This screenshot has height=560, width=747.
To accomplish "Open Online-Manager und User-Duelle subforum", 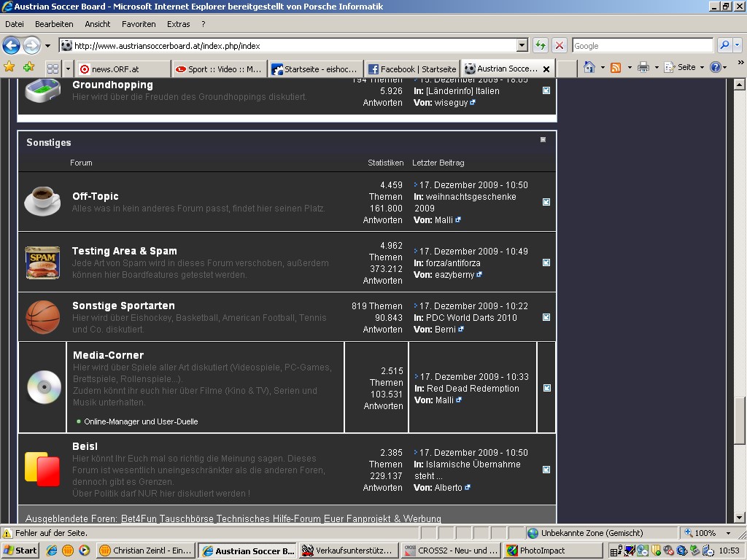I will click(141, 421).
